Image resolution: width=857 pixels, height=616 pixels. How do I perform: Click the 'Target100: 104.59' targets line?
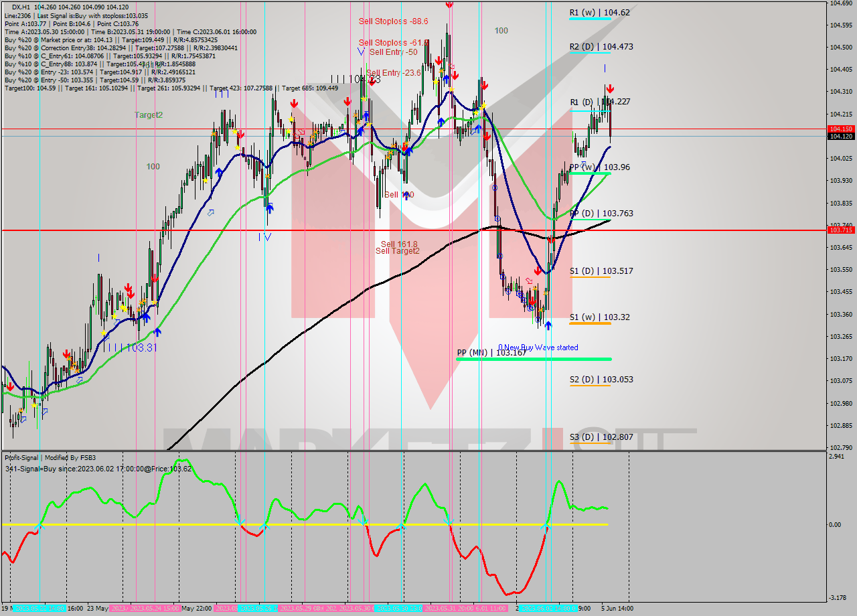[x=171, y=88]
